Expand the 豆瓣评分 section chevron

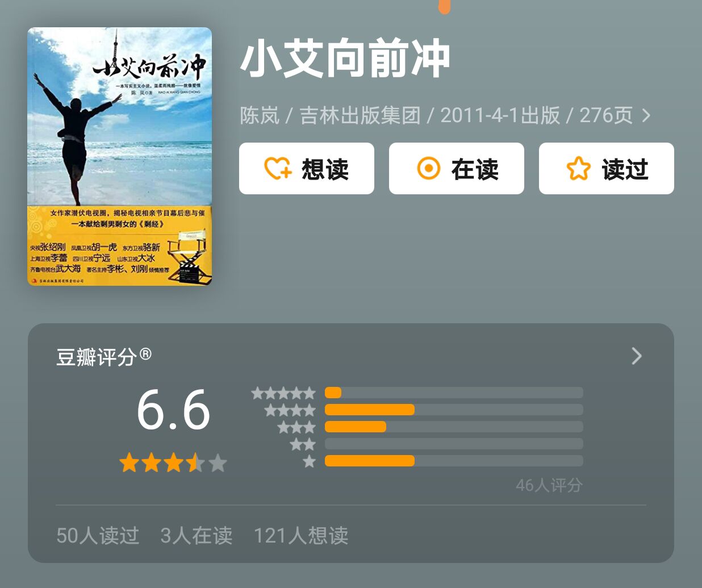click(x=637, y=356)
